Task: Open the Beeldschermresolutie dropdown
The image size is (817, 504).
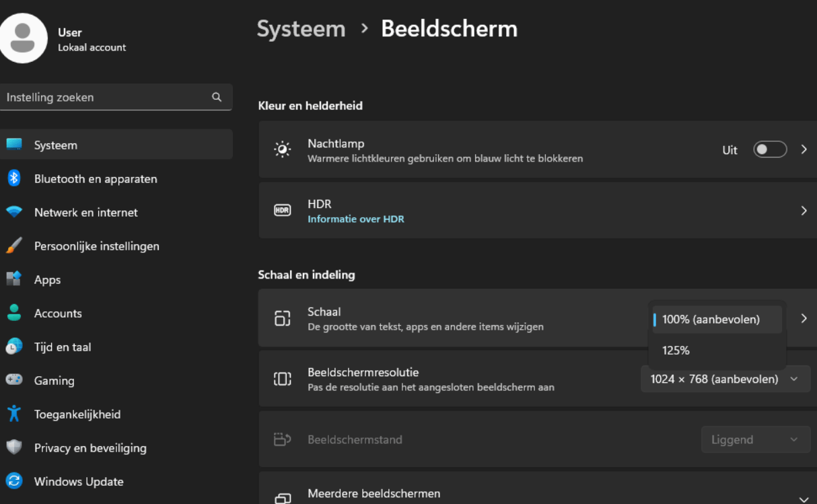Action: click(x=725, y=380)
